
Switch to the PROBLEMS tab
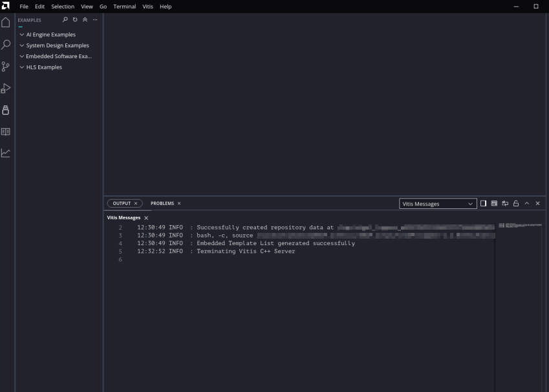pyautogui.click(x=162, y=204)
